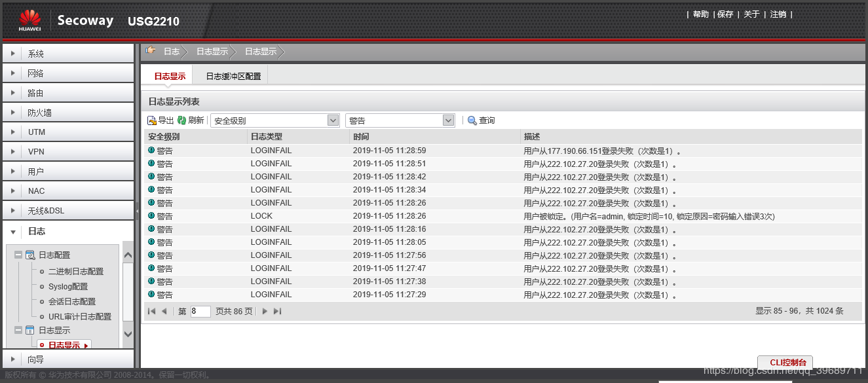
Task: Open Syslog配置 in the tree
Action: pos(68,287)
